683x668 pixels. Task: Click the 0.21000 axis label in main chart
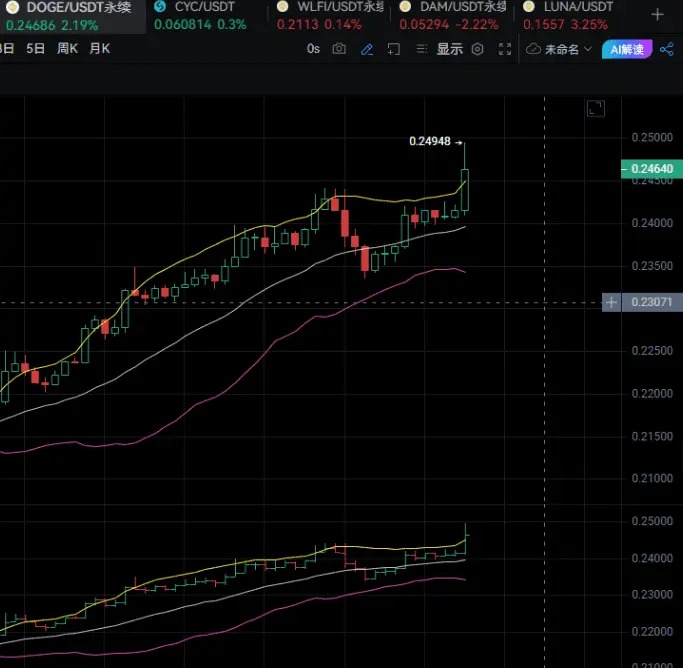point(652,479)
